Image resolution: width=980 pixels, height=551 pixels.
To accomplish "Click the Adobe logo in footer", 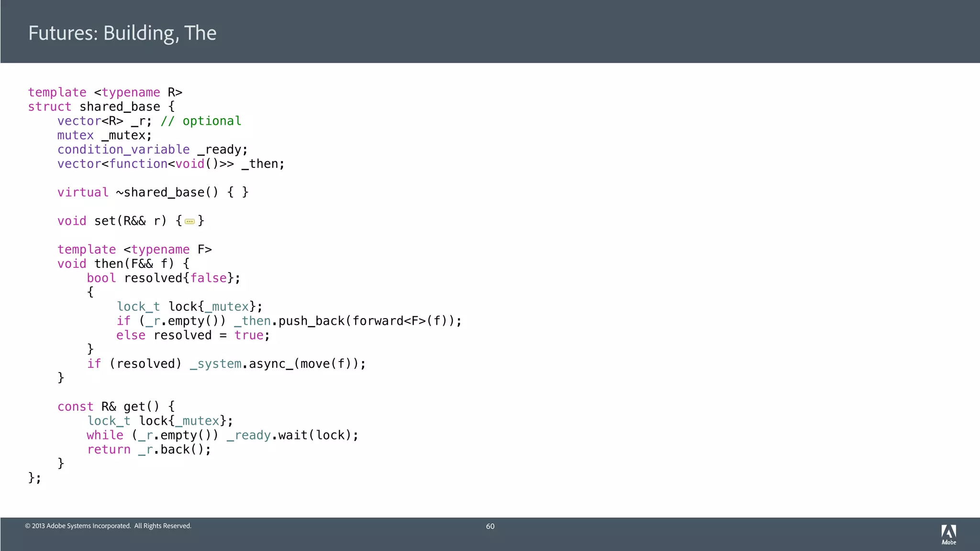I will [948, 534].
